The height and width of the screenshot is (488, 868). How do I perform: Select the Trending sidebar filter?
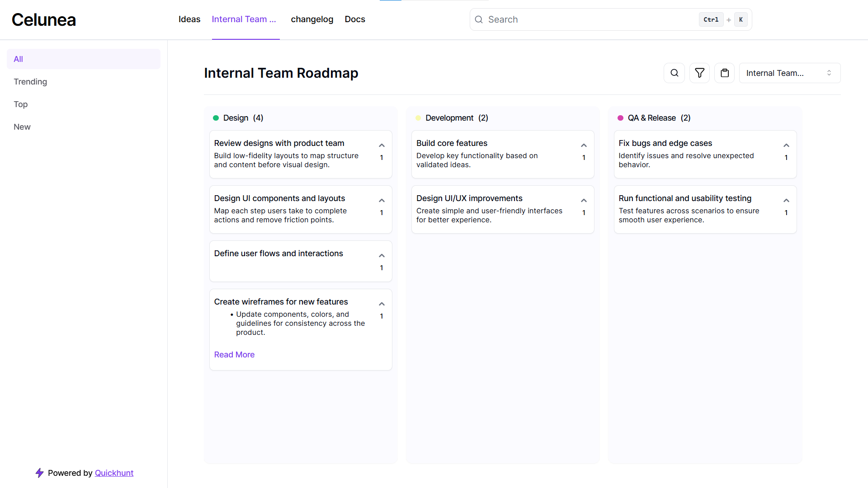click(x=84, y=82)
